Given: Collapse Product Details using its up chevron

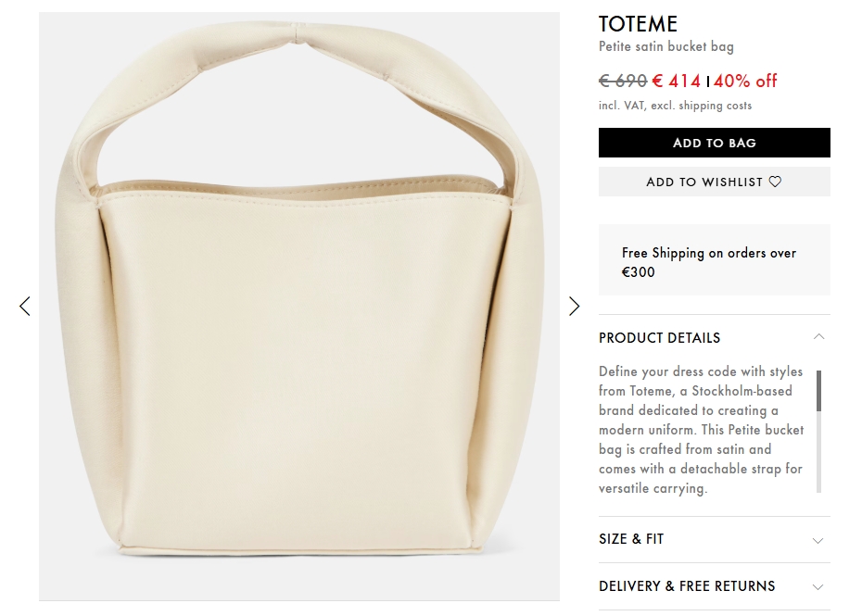Looking at the screenshot, I should (x=818, y=337).
